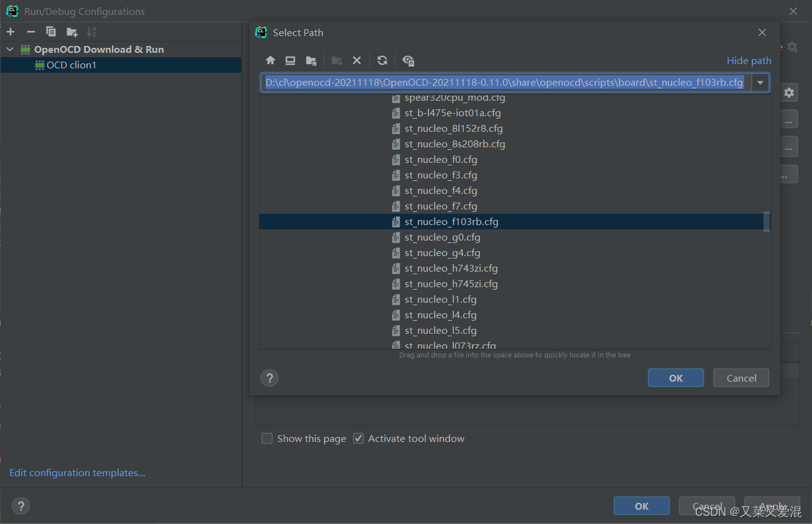Open help in Select Path dialog

[x=269, y=378]
